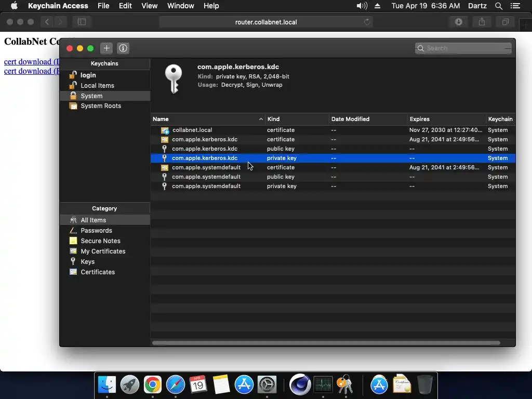Click the Safari address bar router.collabnet.local

(266, 22)
